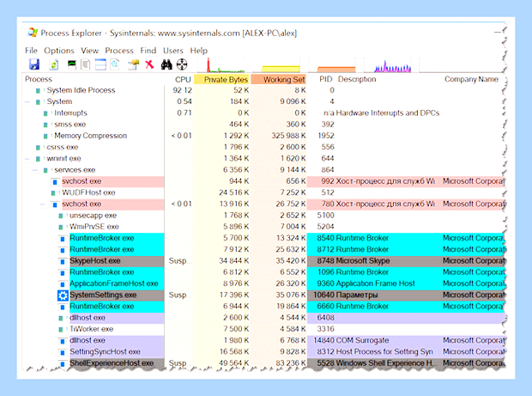Click the Properties toolbar icon left of the red X
Image resolution: width=532 pixels, height=396 pixels.
[x=133, y=64]
